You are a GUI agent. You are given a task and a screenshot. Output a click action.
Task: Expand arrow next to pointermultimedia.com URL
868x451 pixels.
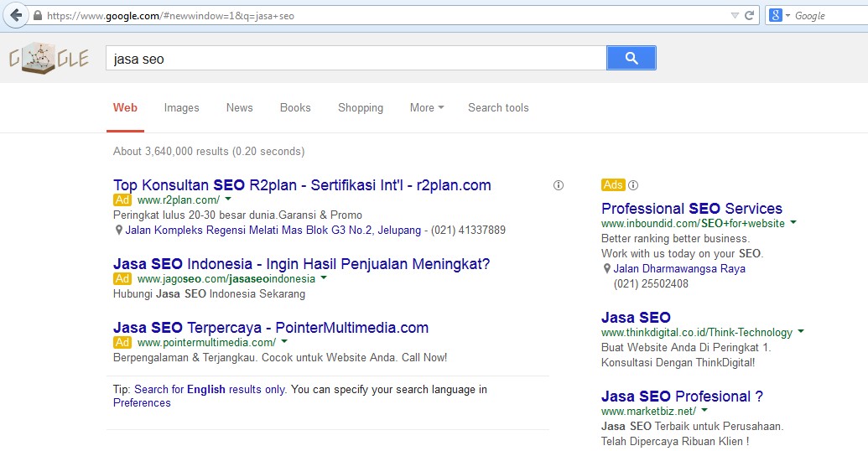[284, 342]
